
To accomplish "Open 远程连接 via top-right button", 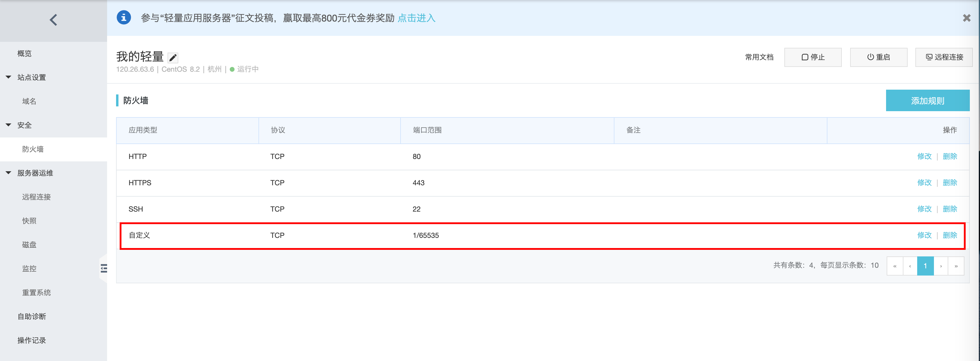I will point(944,57).
